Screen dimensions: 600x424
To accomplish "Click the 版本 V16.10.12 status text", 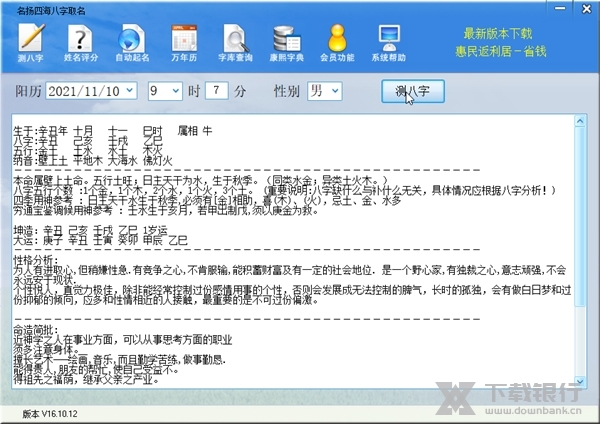I will point(50,414).
